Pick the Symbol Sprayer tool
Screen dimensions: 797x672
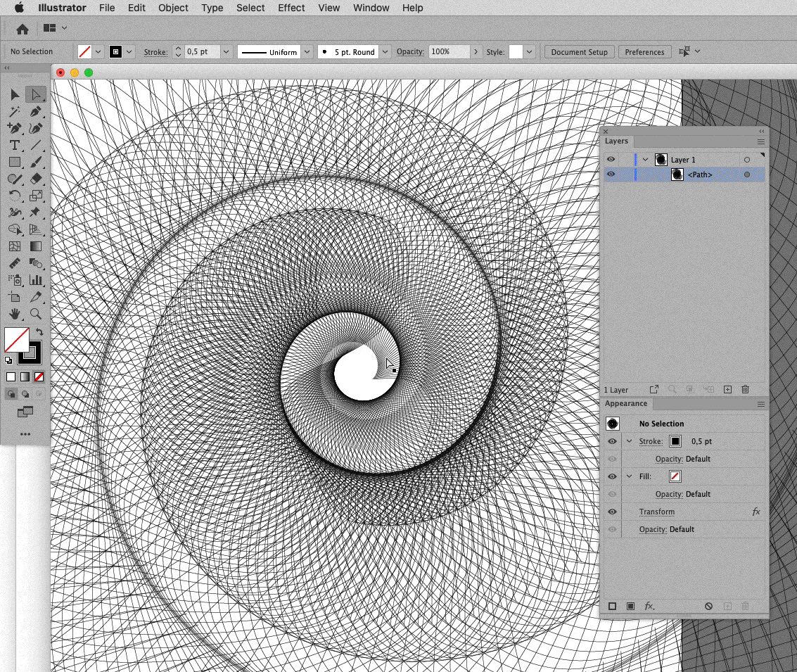15,280
